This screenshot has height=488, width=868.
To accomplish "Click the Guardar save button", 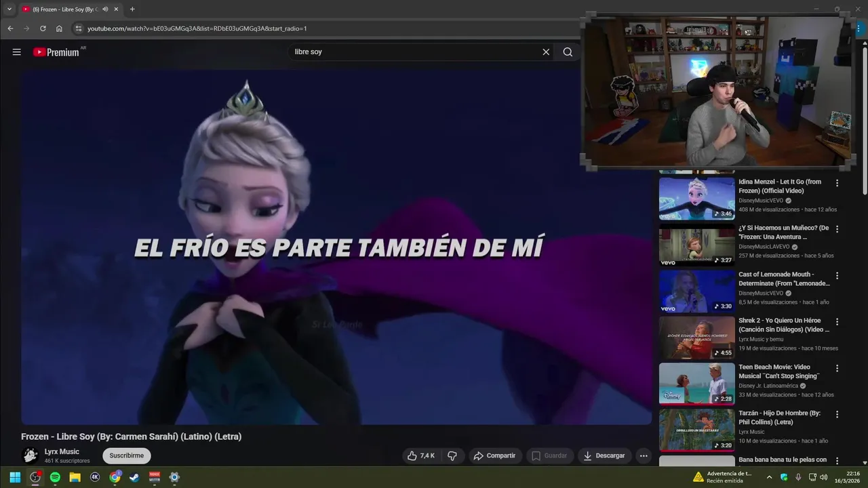I will coord(549,455).
